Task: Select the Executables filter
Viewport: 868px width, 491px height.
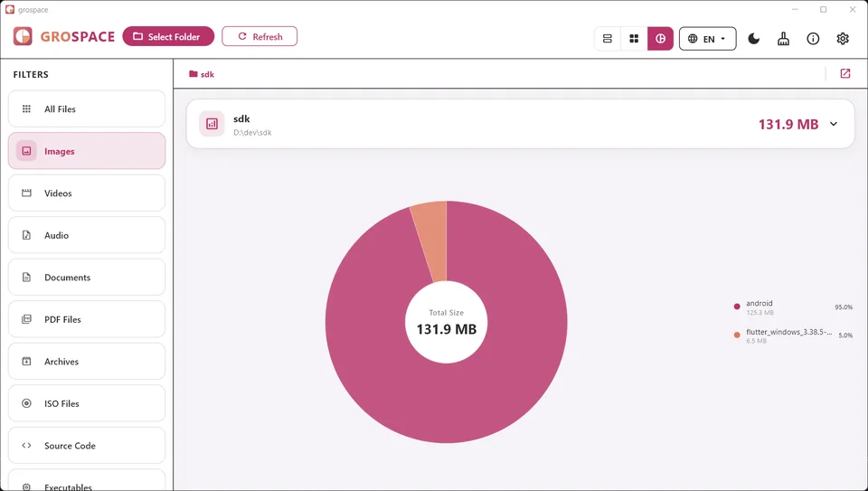Action: (87, 482)
